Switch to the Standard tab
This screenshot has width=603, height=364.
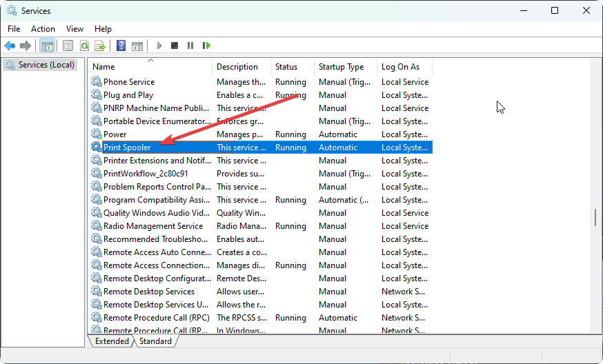tap(155, 341)
